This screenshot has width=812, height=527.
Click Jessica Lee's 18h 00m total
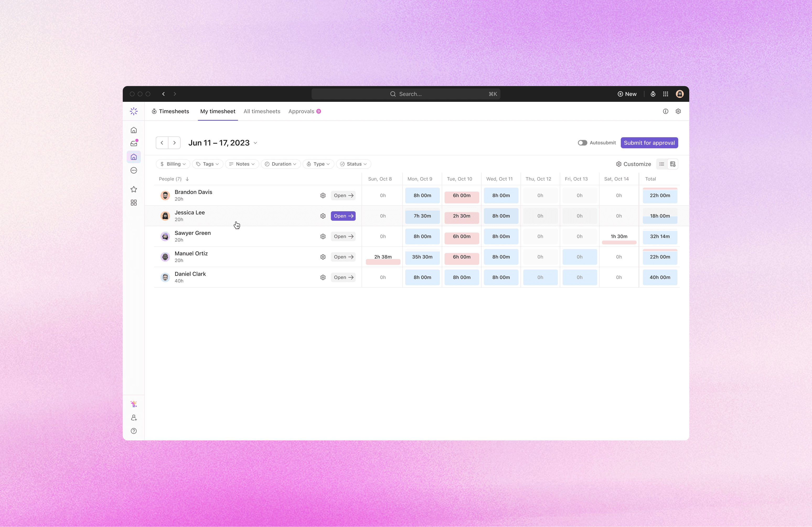[660, 216]
